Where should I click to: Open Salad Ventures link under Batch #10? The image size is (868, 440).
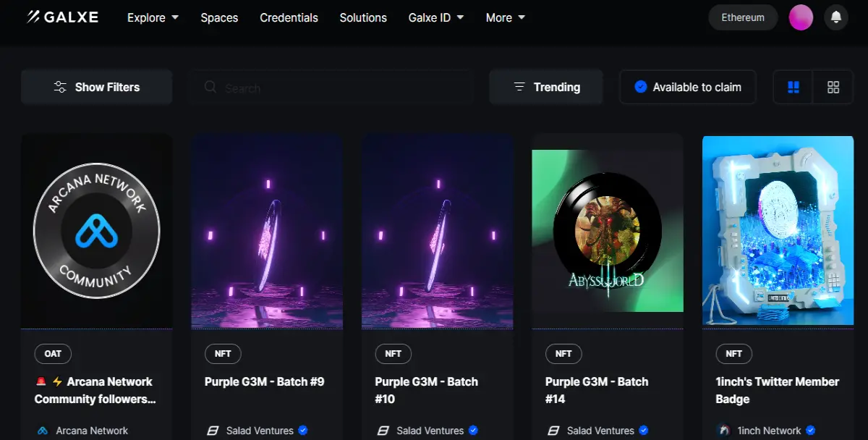(x=430, y=431)
